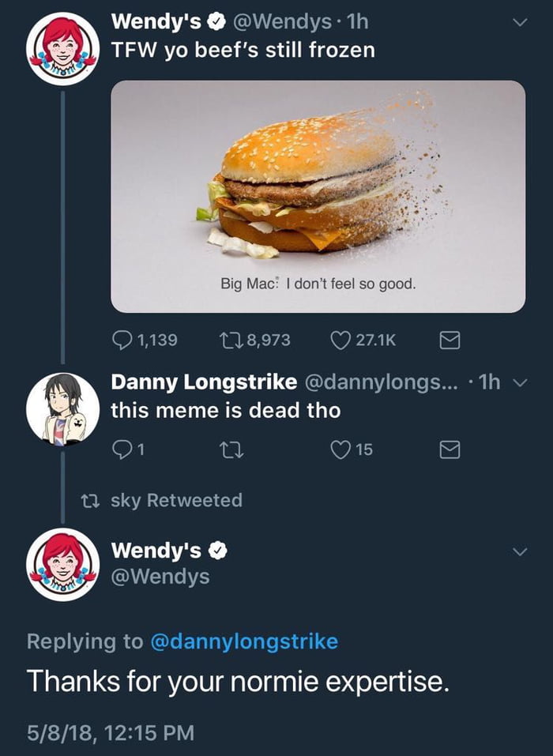Open the dropdown arrow on Danny's tweet

tap(520, 381)
